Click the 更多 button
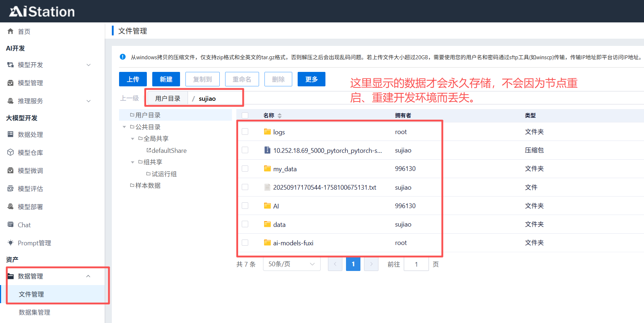The image size is (644, 323). (x=311, y=79)
